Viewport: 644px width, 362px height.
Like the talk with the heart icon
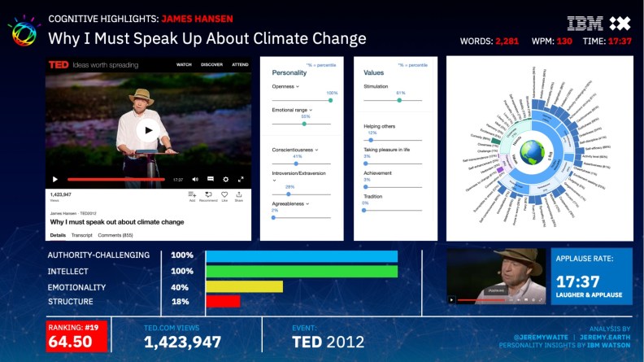(x=224, y=196)
